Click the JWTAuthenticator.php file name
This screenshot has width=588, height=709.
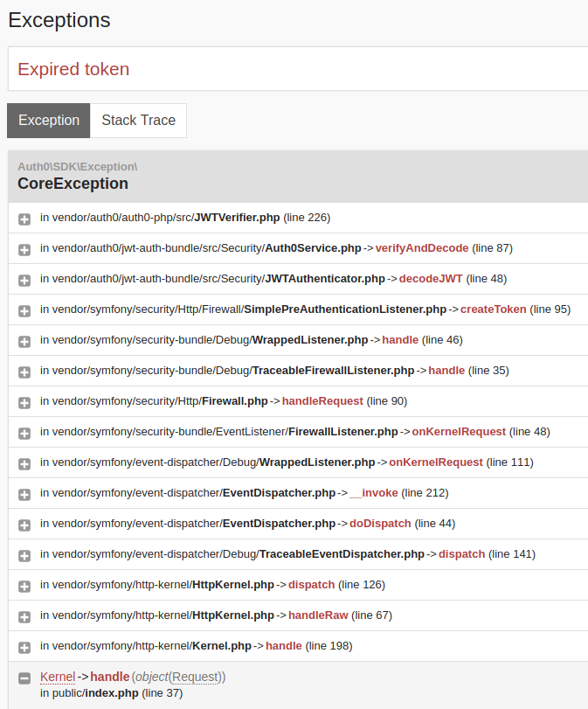(x=325, y=279)
